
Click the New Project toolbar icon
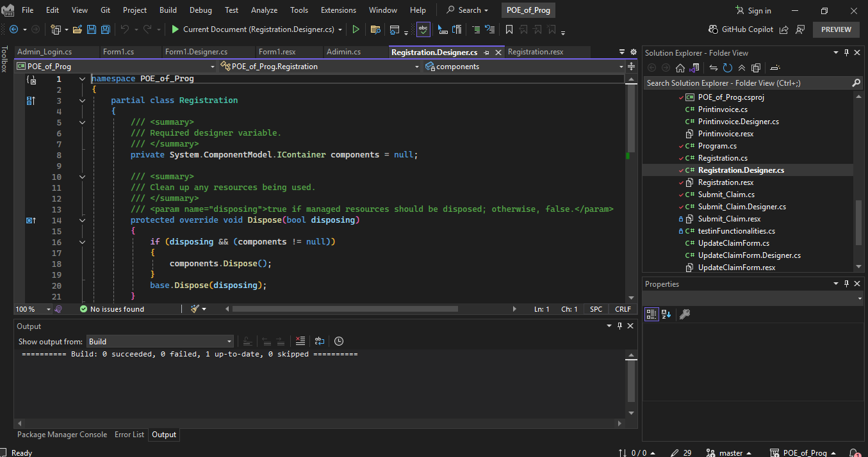56,29
